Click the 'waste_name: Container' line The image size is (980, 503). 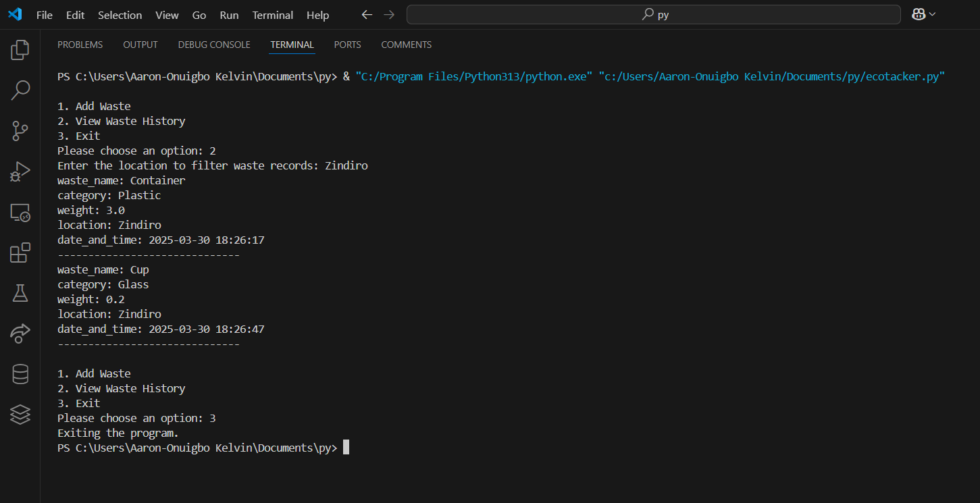pos(122,180)
